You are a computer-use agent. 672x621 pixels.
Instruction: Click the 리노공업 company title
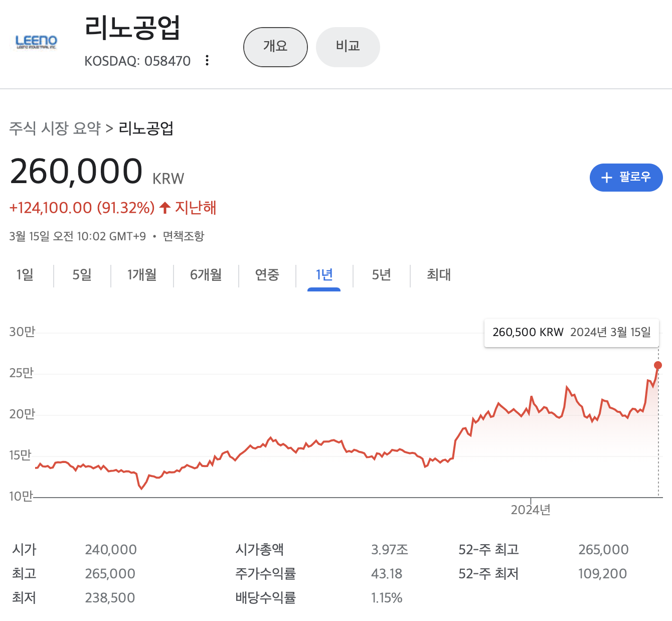pyautogui.click(x=132, y=27)
